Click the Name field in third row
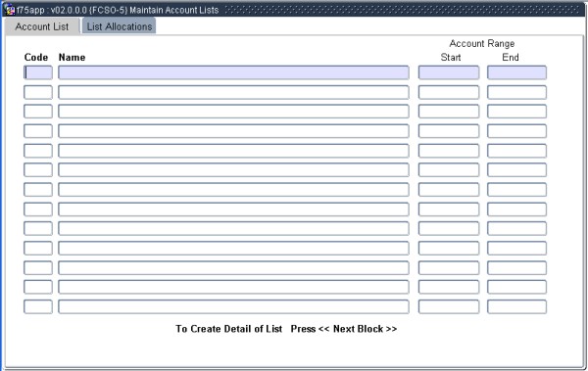Viewport: 588px width, 371px height. tap(233, 112)
